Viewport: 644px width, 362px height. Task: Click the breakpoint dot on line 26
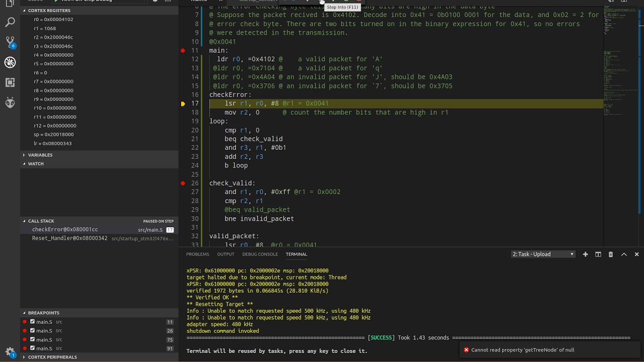click(183, 183)
